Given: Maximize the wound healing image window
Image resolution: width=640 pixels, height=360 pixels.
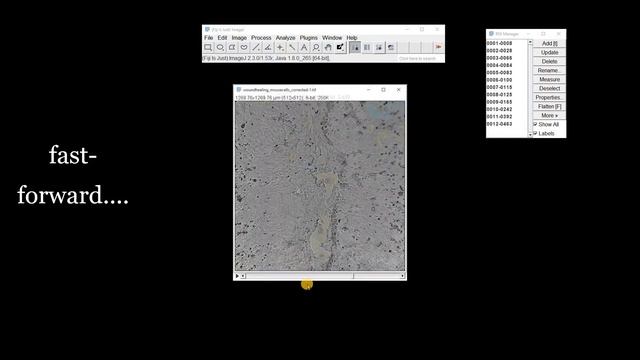Looking at the screenshot, I should pos(383,89).
